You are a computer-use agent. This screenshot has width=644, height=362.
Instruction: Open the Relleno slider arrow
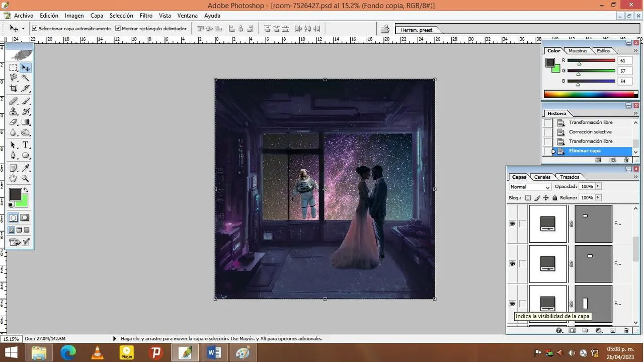[x=598, y=198]
